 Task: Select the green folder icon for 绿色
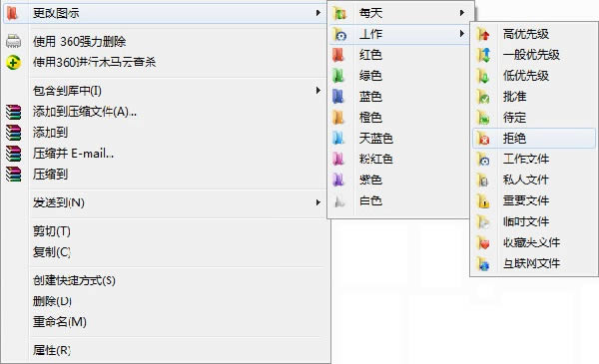[338, 76]
